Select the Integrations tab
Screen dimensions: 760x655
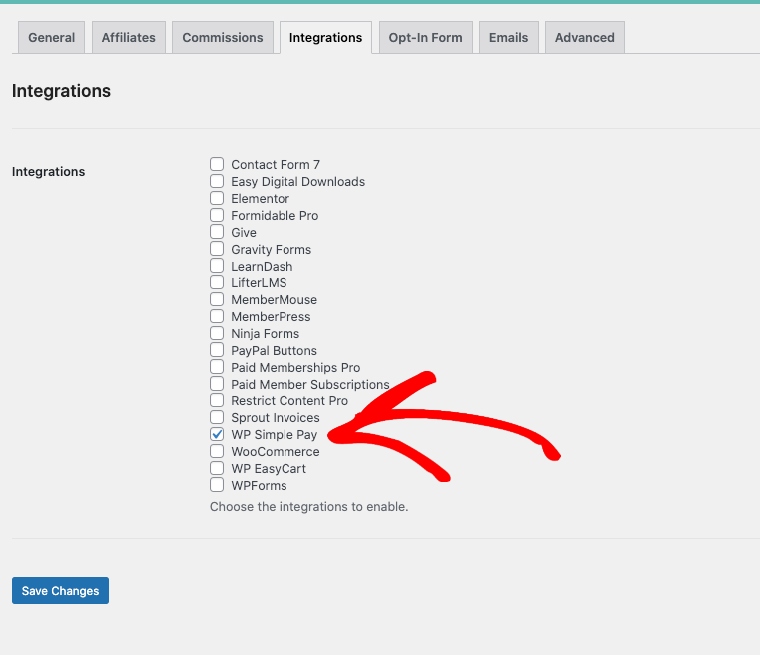[x=325, y=38]
